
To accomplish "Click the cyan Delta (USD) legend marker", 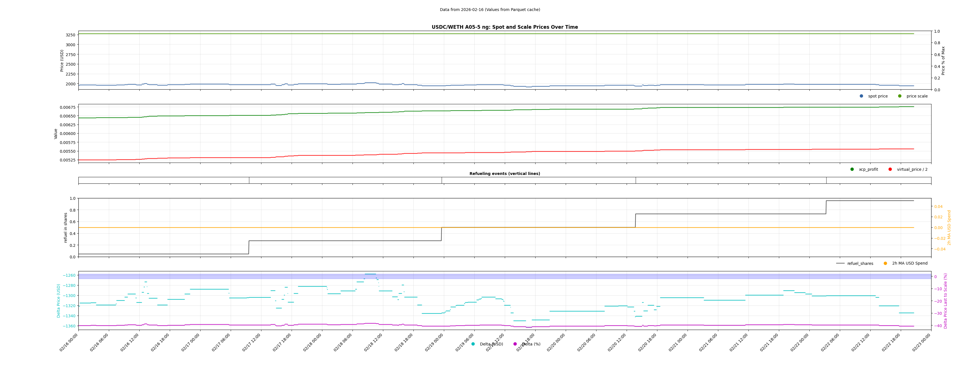I will (473, 344).
